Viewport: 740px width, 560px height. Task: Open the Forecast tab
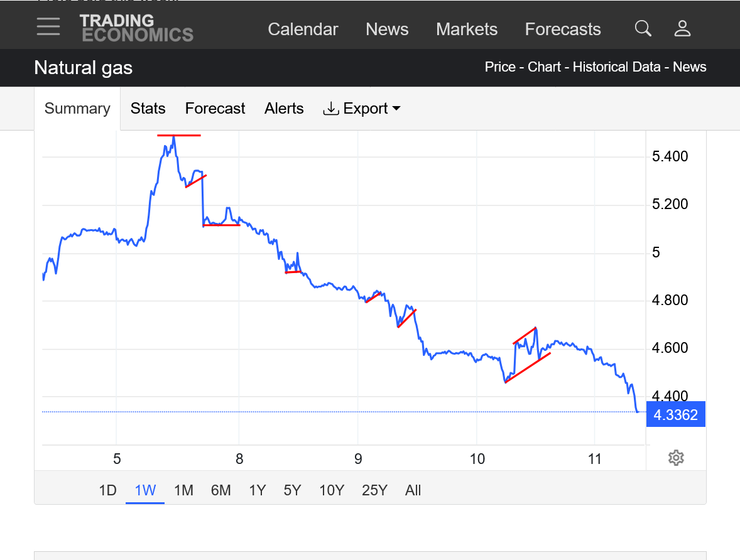pos(215,109)
